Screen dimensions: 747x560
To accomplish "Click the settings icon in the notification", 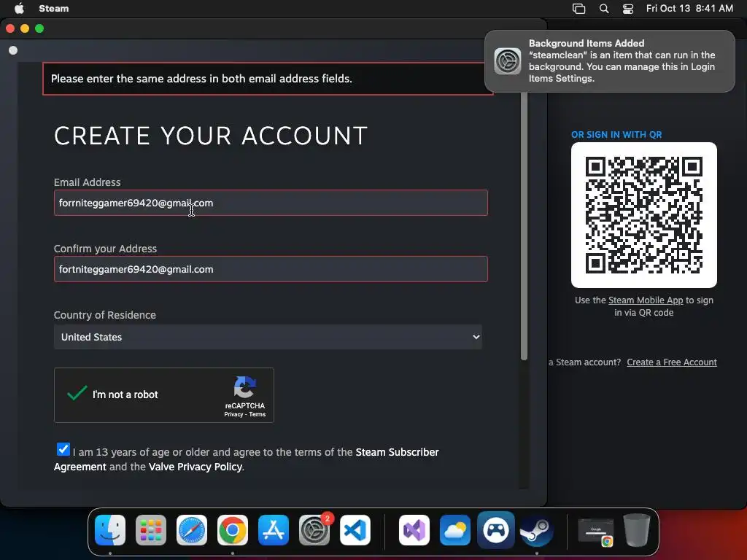I will (508, 61).
